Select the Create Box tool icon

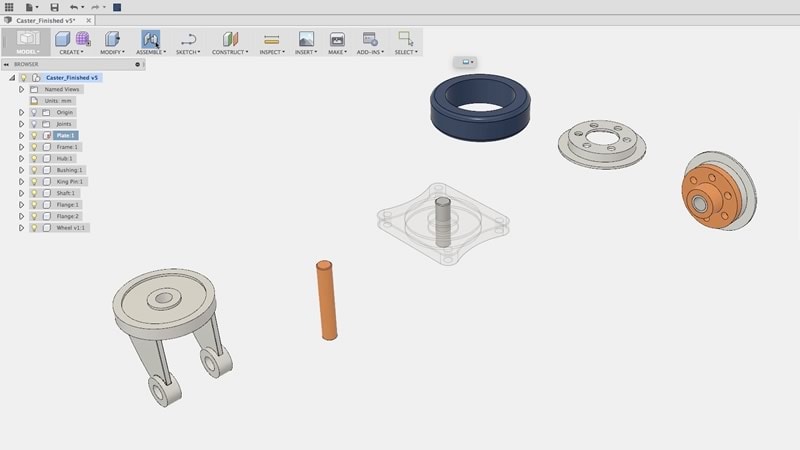62,39
